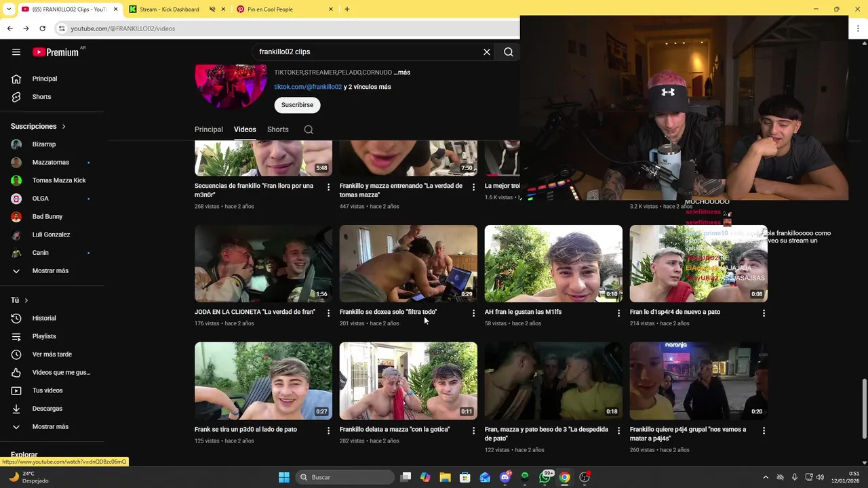
Task: Open the 0:29 'Frankillo se doxea solo' thumbnail
Action: (x=408, y=264)
